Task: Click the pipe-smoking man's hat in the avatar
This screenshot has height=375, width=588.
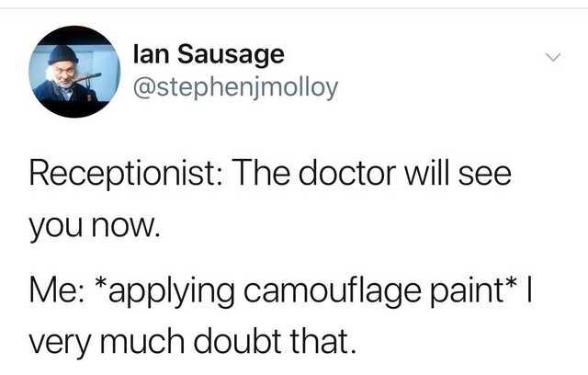Action: [x=62, y=55]
